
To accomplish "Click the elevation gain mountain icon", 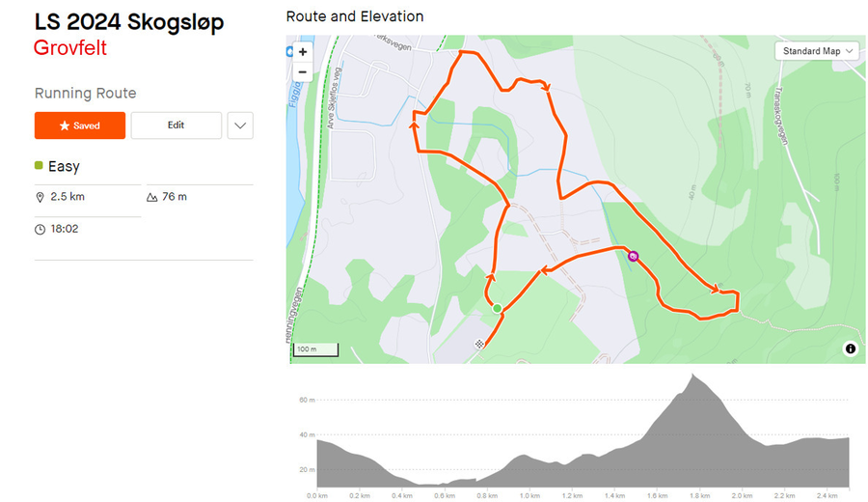I will tap(151, 197).
